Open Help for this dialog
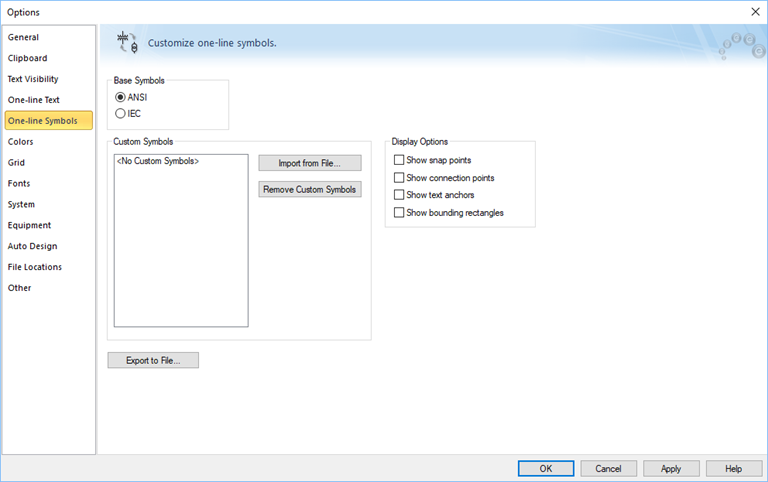768x482 pixels. (733, 468)
